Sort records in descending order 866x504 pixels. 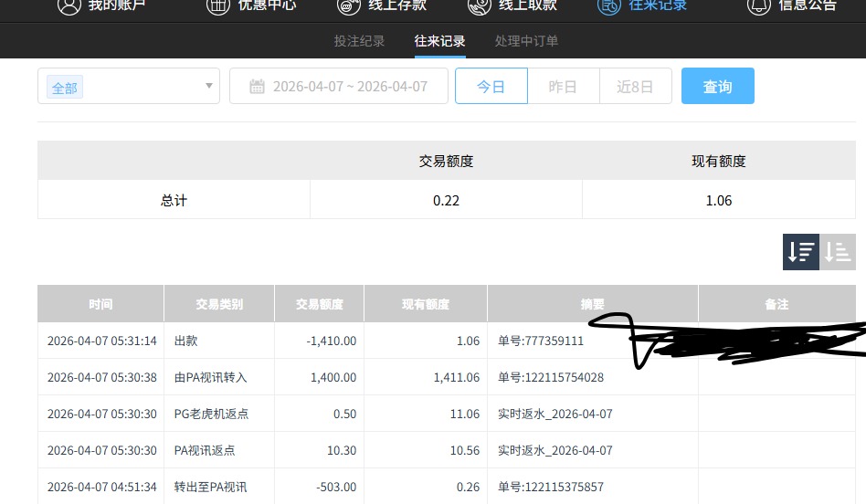point(801,252)
